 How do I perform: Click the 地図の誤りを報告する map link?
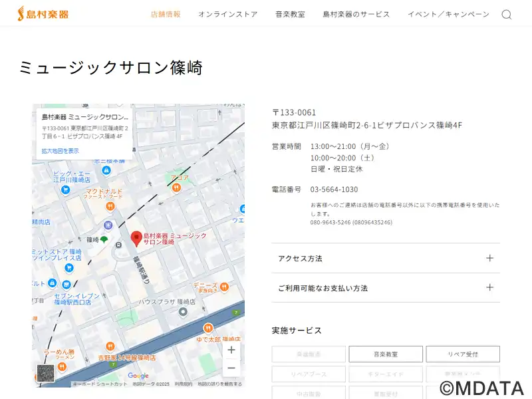click(219, 384)
